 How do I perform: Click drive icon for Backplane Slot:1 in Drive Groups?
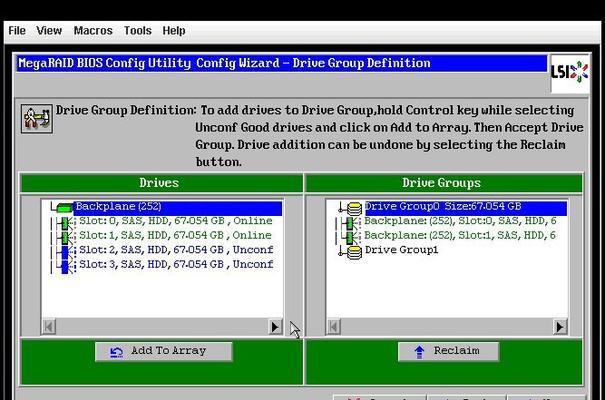coord(350,238)
